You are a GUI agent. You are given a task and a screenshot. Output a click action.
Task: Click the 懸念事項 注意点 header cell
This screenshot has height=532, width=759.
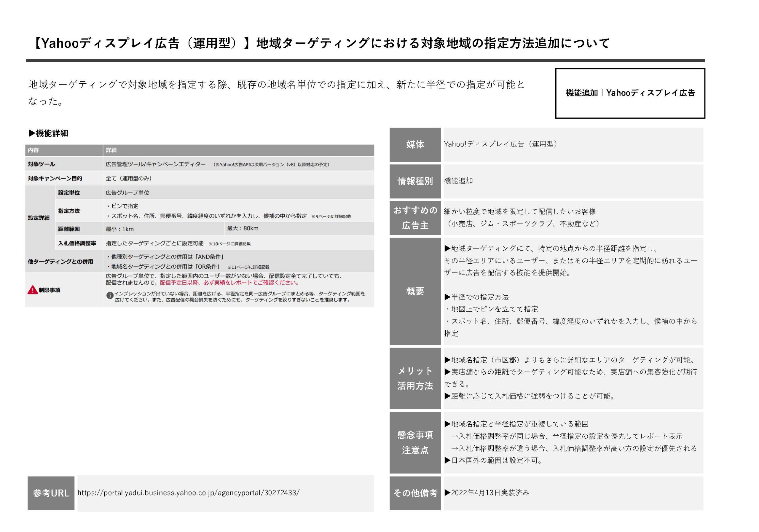click(x=415, y=442)
